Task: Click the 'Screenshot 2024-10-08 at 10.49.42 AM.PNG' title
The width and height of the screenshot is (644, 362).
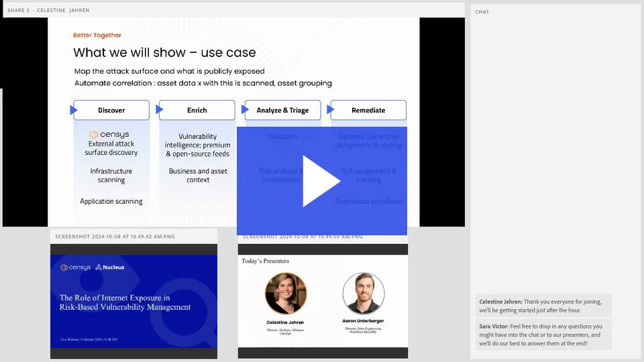Action: click(x=115, y=237)
